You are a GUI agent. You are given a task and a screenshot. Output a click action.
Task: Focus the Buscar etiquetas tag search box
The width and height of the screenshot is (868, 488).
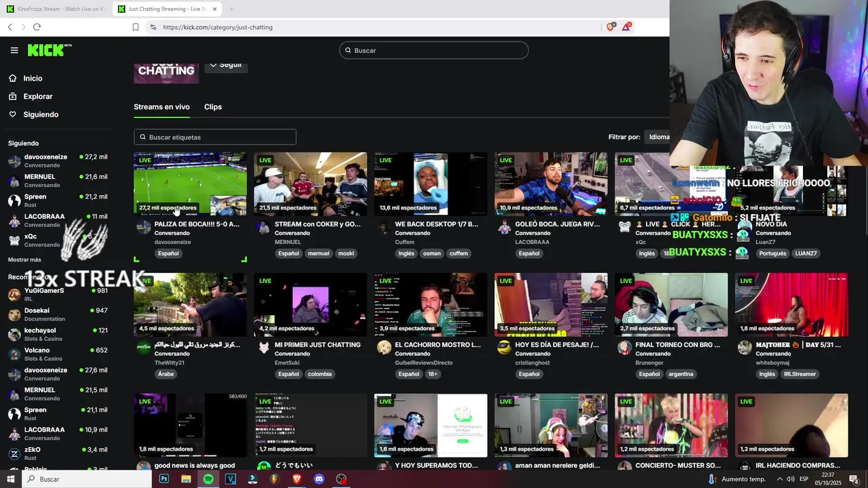click(215, 137)
